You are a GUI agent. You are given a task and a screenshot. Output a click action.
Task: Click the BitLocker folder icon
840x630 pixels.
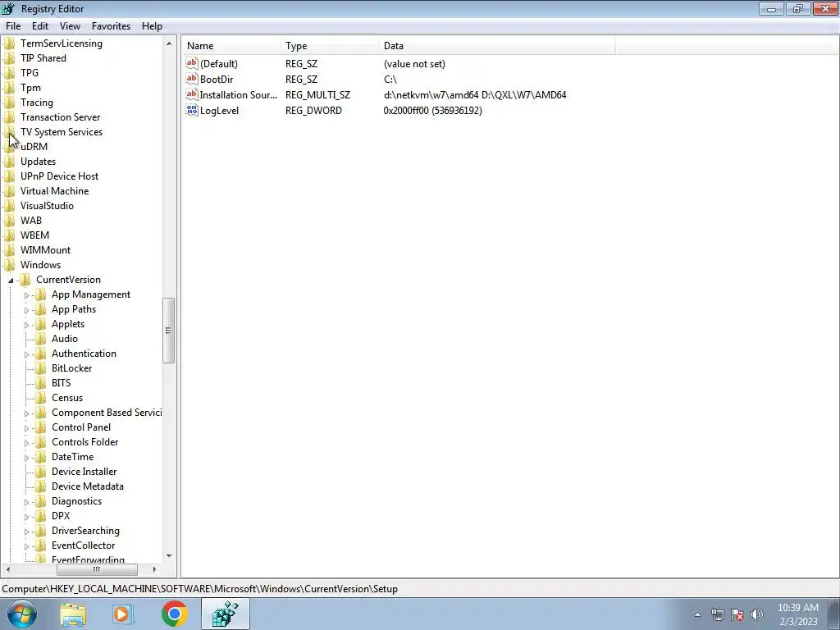coord(41,368)
